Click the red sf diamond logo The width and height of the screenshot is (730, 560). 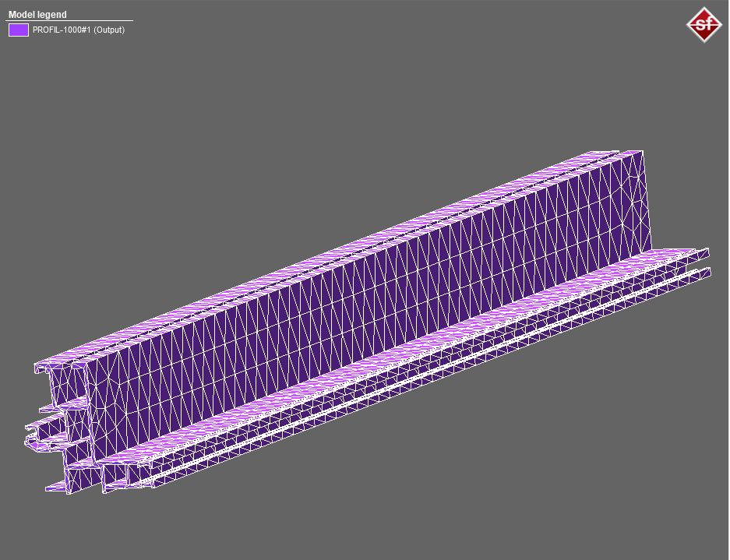(705, 25)
